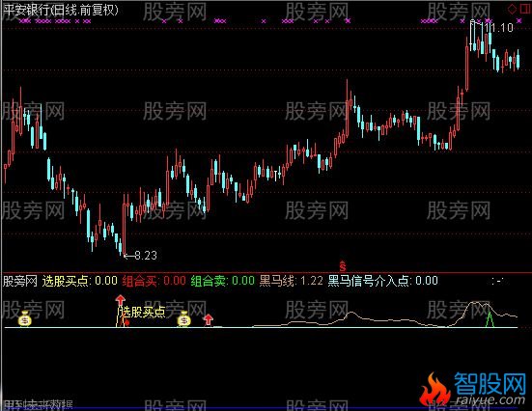Click the 组合卖: 0.00 indicator value
Screen dimensions: 532x411
(223, 281)
